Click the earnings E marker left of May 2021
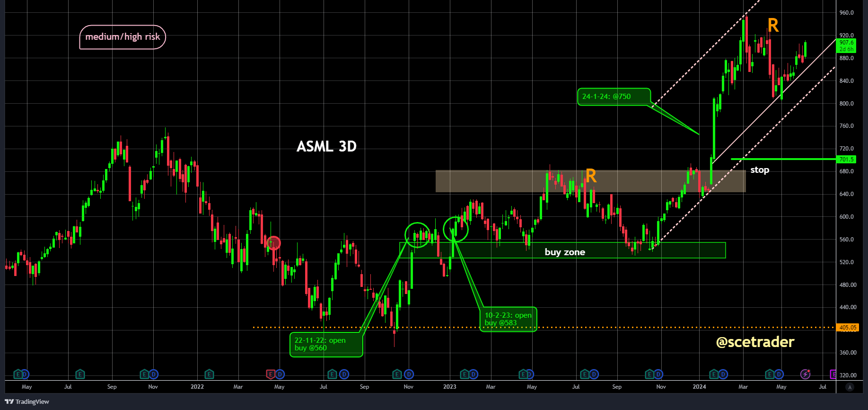 [x=18, y=374]
